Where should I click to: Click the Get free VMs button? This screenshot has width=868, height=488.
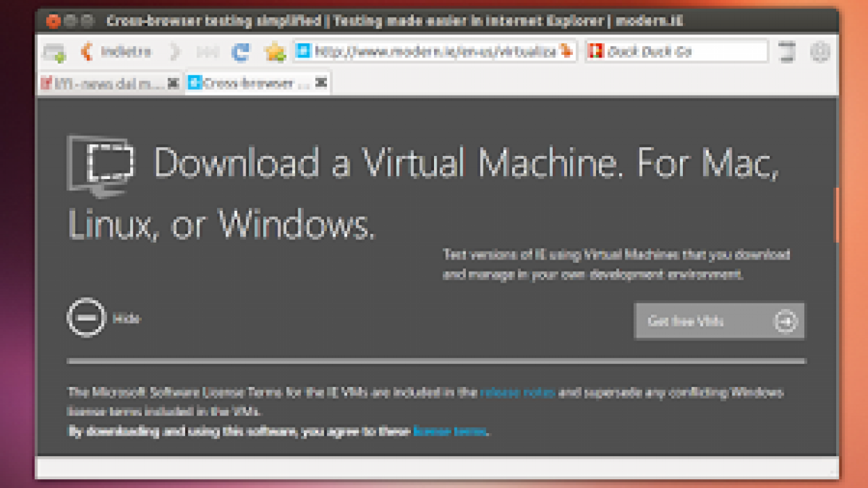tap(719, 321)
